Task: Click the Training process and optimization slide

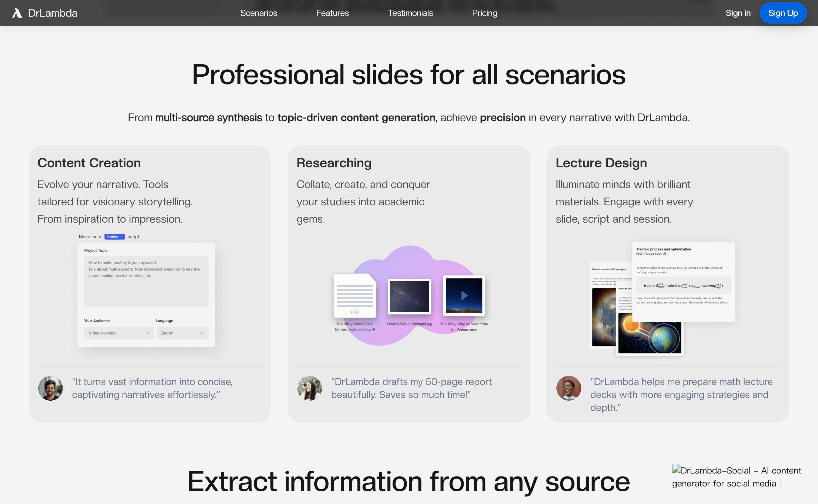Action: click(683, 282)
